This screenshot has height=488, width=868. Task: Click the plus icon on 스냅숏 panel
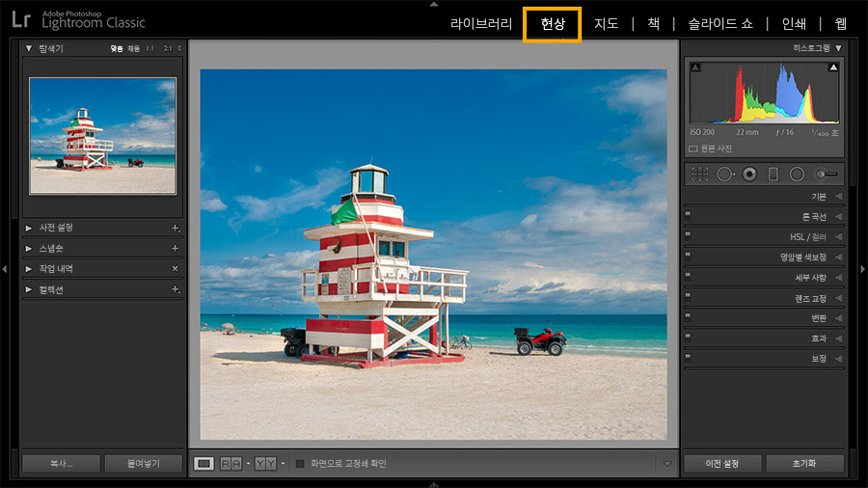click(175, 249)
